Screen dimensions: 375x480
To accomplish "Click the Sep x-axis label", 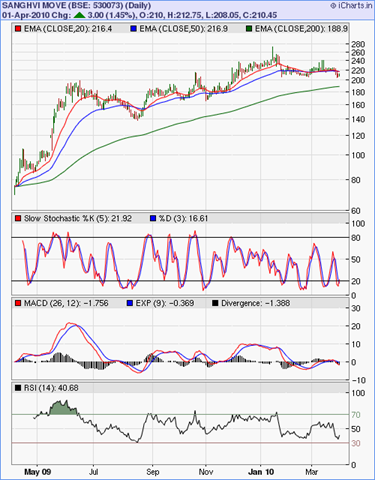I will 153,472.
